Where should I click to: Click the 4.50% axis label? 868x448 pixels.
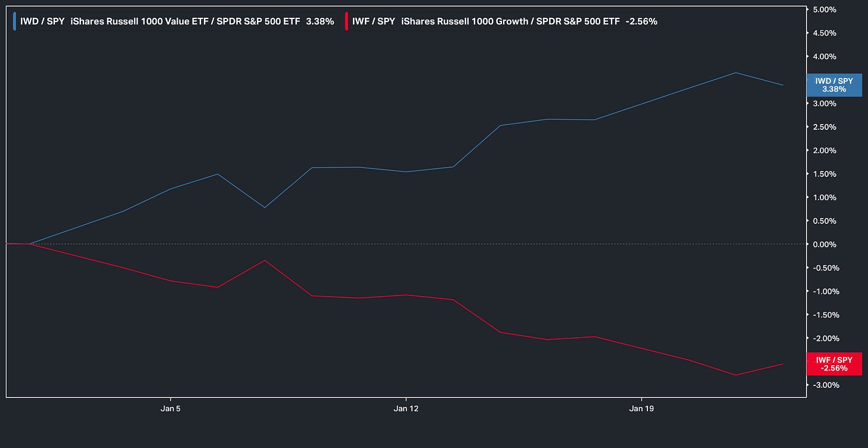(x=824, y=33)
